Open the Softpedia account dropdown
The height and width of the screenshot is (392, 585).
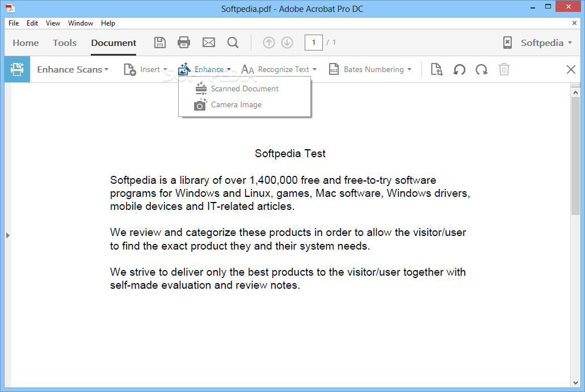[546, 43]
